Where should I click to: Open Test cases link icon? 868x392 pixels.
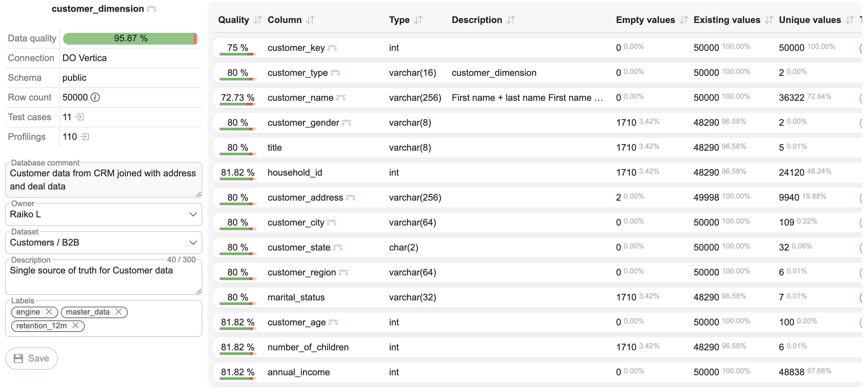80,117
